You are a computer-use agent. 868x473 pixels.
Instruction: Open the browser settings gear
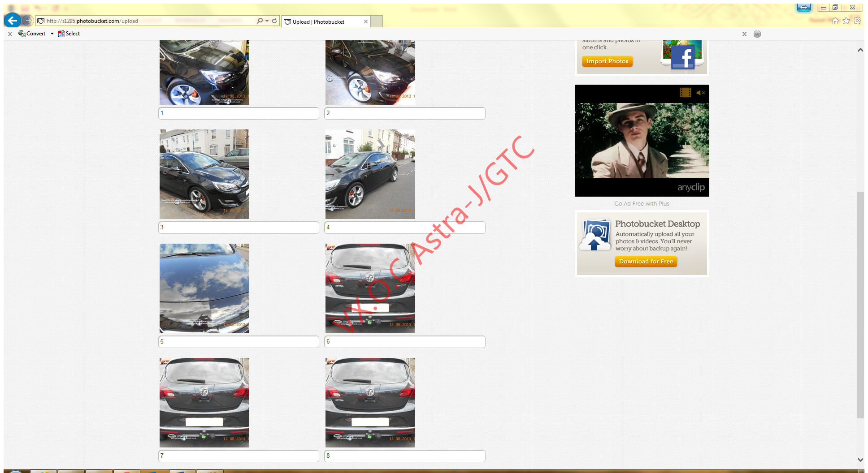(x=857, y=21)
